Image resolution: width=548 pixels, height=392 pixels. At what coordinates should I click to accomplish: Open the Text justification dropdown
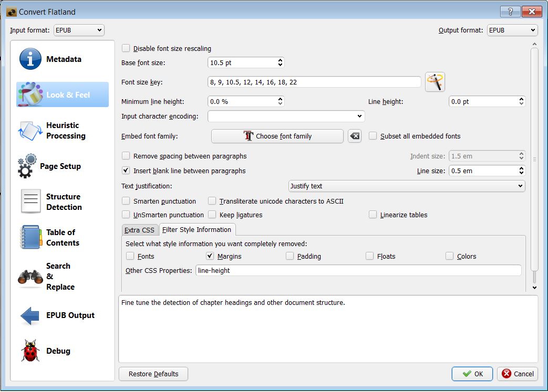[x=407, y=186]
